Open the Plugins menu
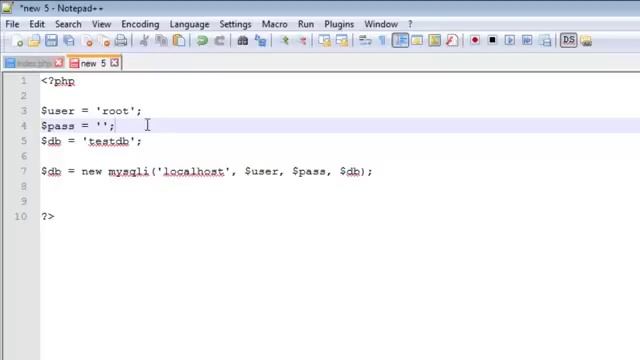Viewport: 640px width, 360px height. coord(339,24)
